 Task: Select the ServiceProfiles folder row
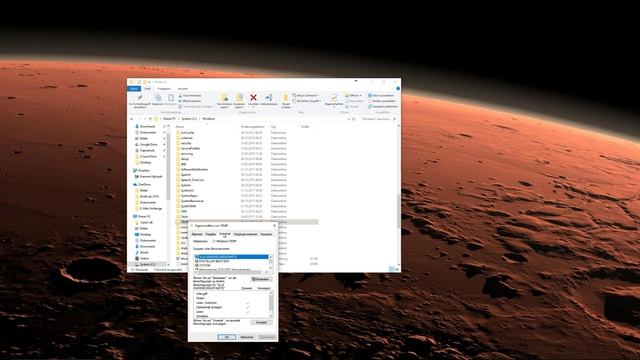click(247, 149)
